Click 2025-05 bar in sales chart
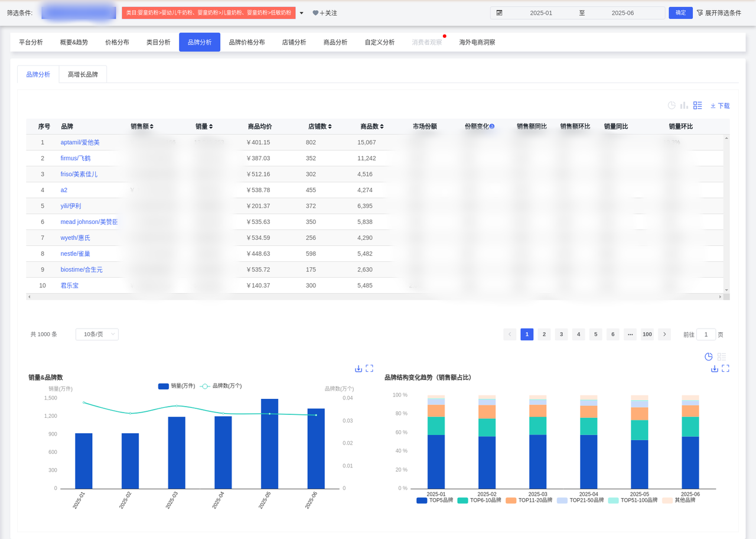This screenshot has width=756, height=539. point(269,444)
